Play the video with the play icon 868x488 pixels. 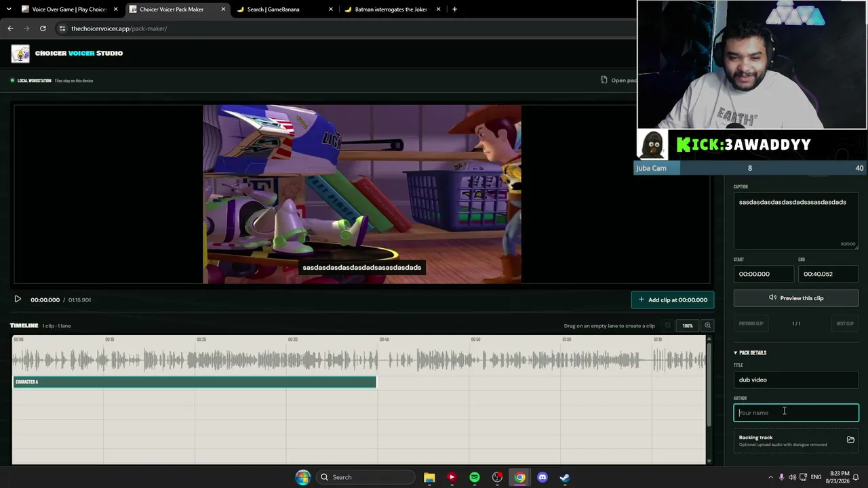coord(18,300)
